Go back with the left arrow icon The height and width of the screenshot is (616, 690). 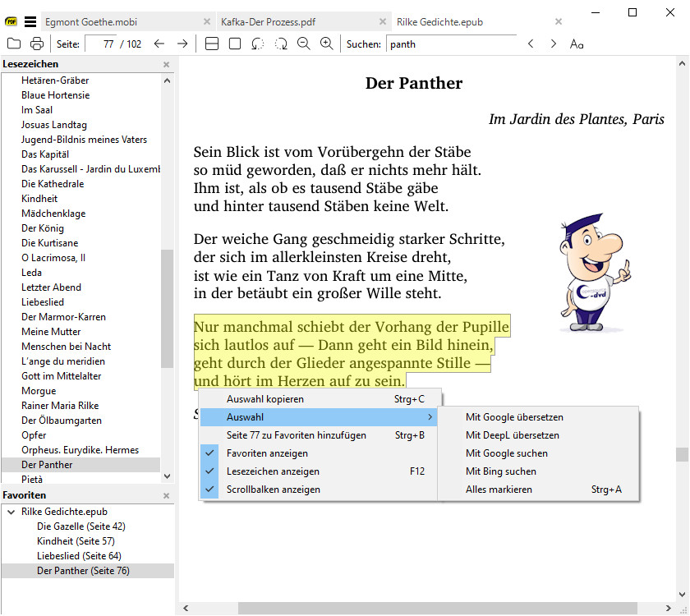[159, 44]
